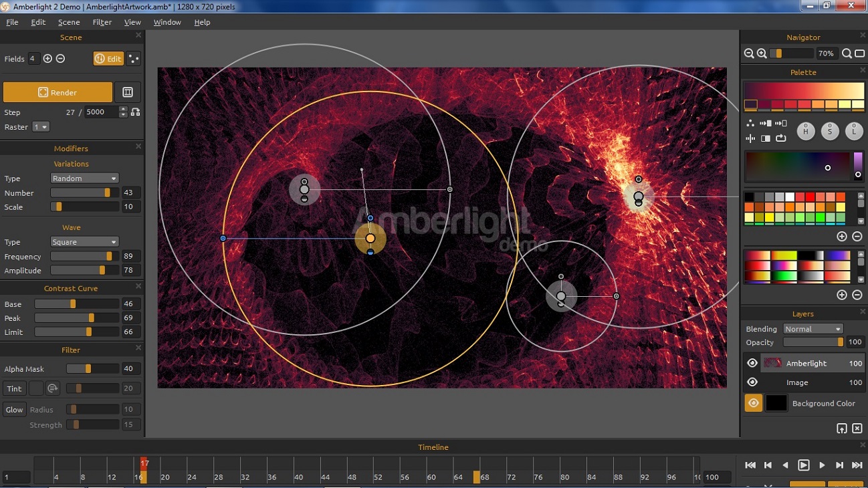Image resolution: width=868 pixels, height=488 pixels.
Task: Open the Edit menu
Action: [x=38, y=22]
